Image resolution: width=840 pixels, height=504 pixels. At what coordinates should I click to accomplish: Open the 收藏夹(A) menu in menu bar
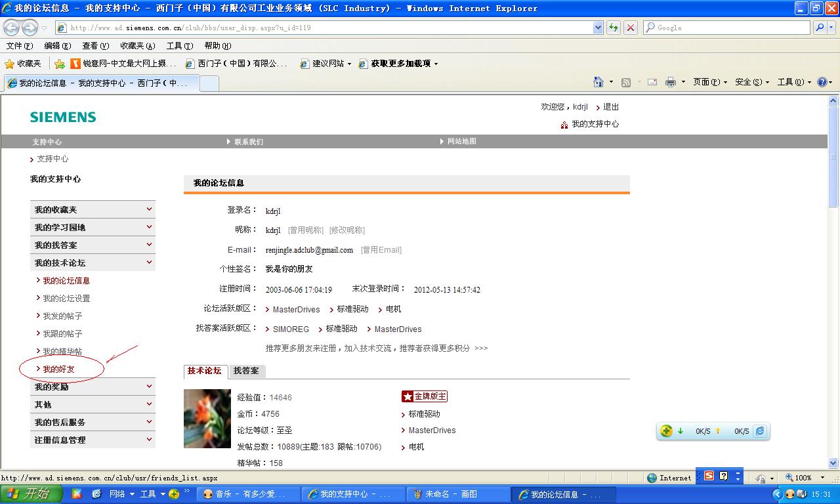pos(138,46)
